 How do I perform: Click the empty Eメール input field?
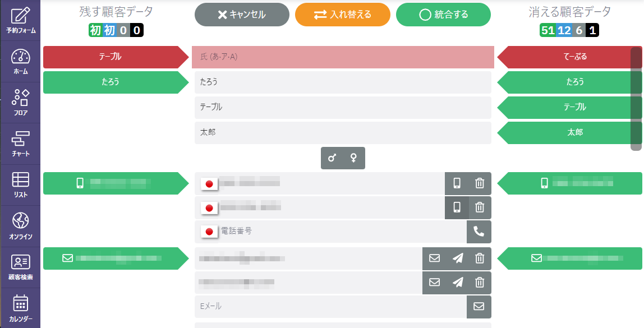331,307
